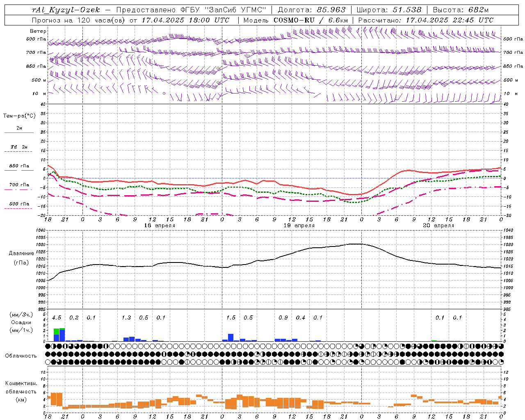Click the Конвективн. облачность label
This screenshot has height=420, width=525.
click(21, 387)
